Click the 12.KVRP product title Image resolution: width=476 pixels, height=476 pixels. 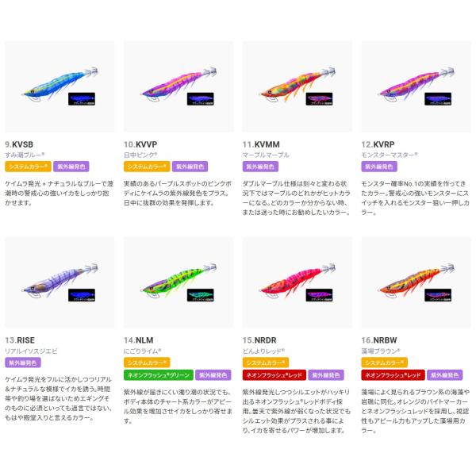(378, 144)
